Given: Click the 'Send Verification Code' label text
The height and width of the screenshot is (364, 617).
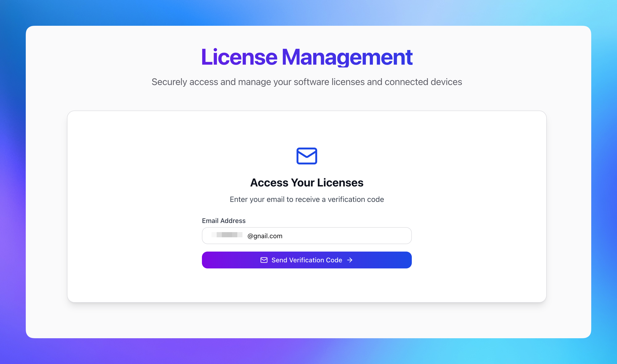Looking at the screenshot, I should [307, 260].
